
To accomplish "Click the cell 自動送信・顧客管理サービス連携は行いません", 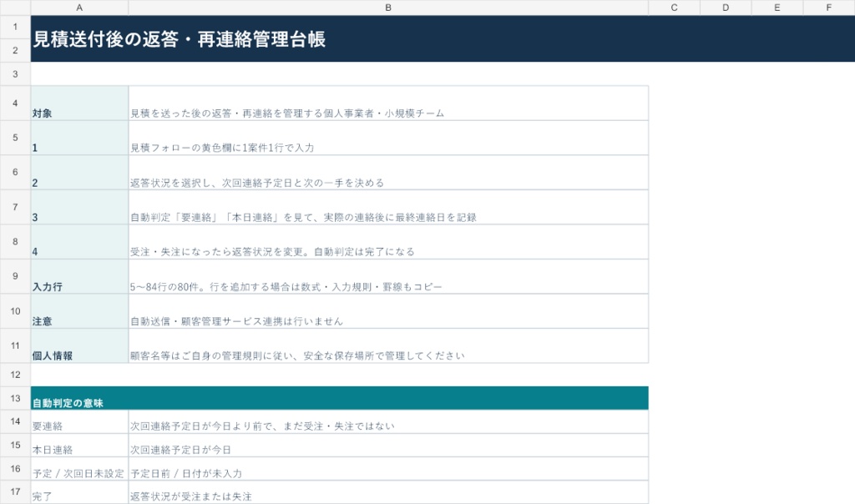I will (388, 310).
